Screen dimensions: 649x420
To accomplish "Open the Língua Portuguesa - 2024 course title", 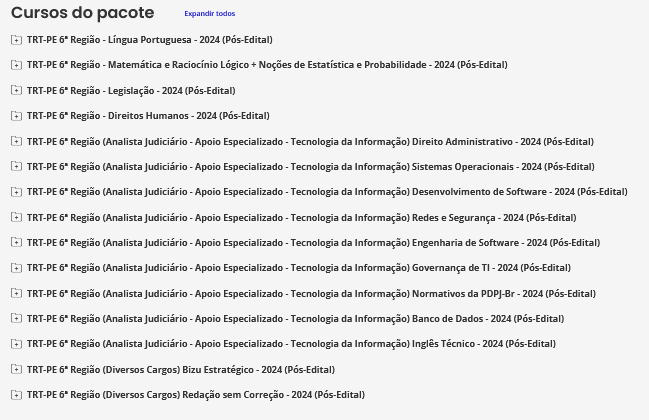I will click(150, 40).
